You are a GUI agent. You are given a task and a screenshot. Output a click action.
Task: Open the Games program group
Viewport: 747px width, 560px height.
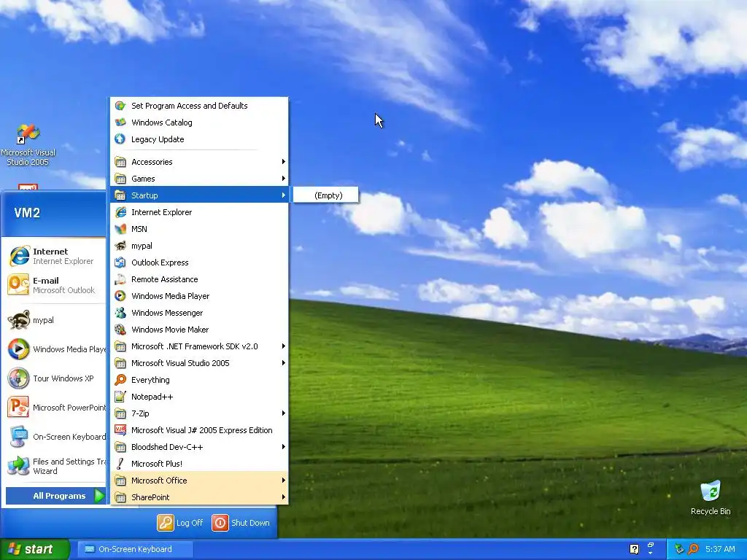tap(200, 179)
